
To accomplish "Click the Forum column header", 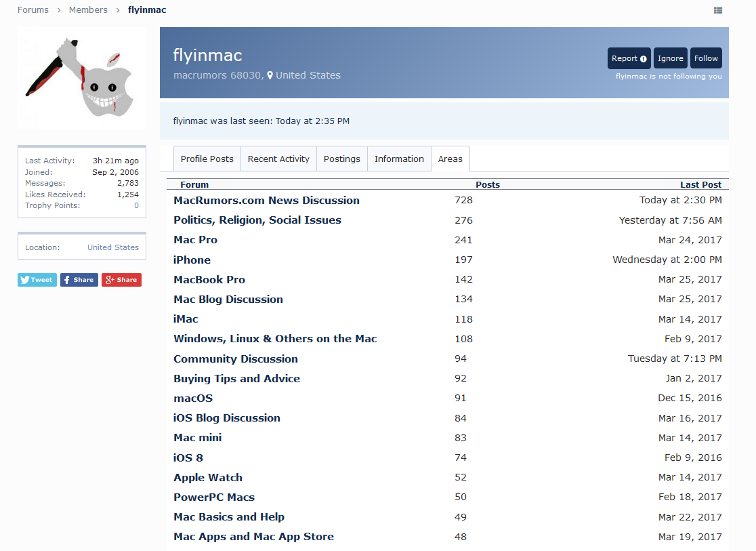I will pos(194,184).
